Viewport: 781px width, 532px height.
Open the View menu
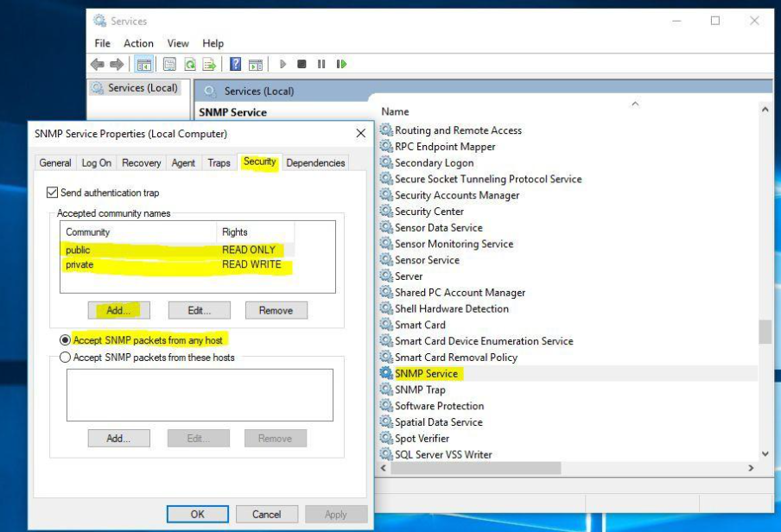click(x=178, y=43)
